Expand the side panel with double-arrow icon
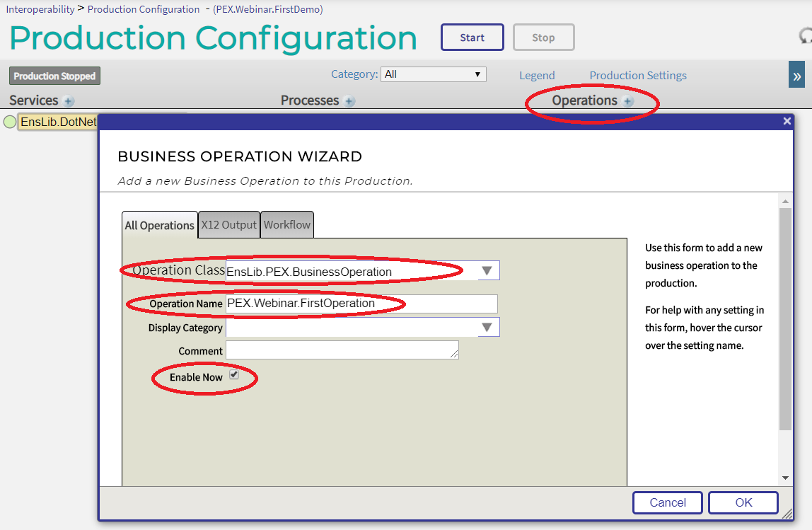This screenshot has width=812, height=530. pos(796,75)
